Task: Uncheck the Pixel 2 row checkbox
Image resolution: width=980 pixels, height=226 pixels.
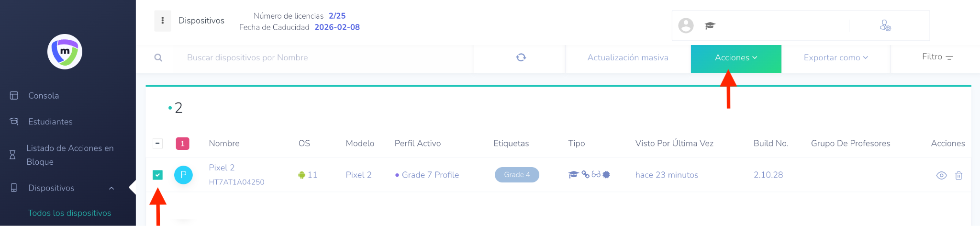Action: coord(157,175)
